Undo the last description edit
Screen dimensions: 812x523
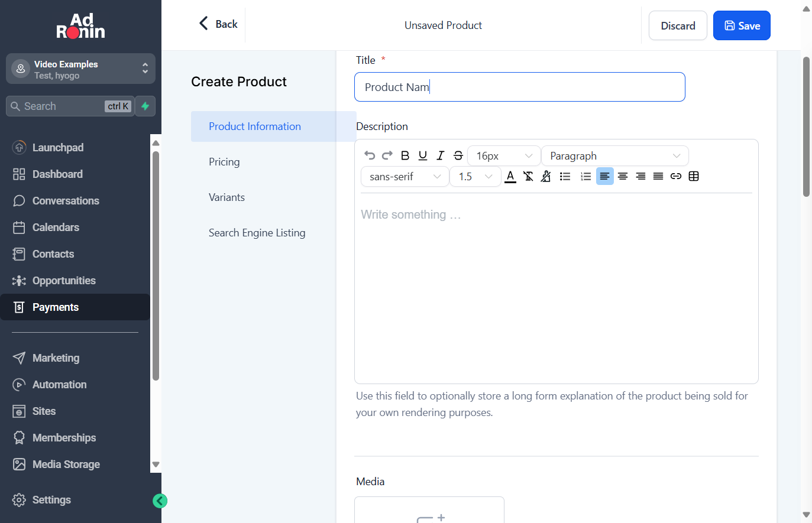[370, 155]
